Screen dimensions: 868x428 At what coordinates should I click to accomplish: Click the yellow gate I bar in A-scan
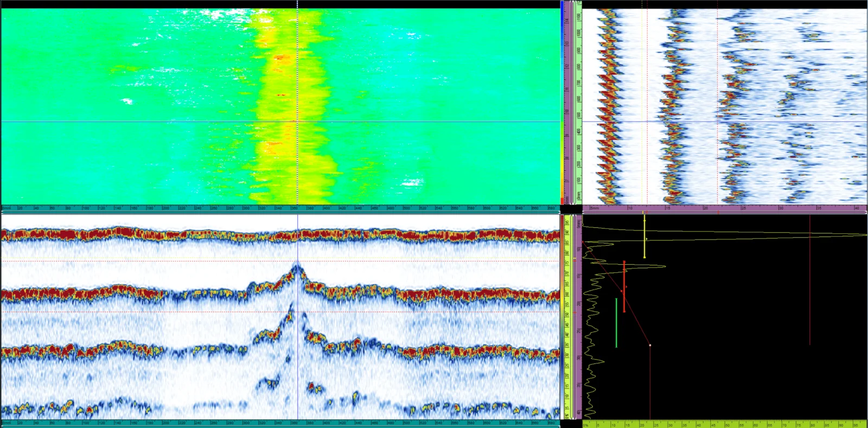point(644,236)
